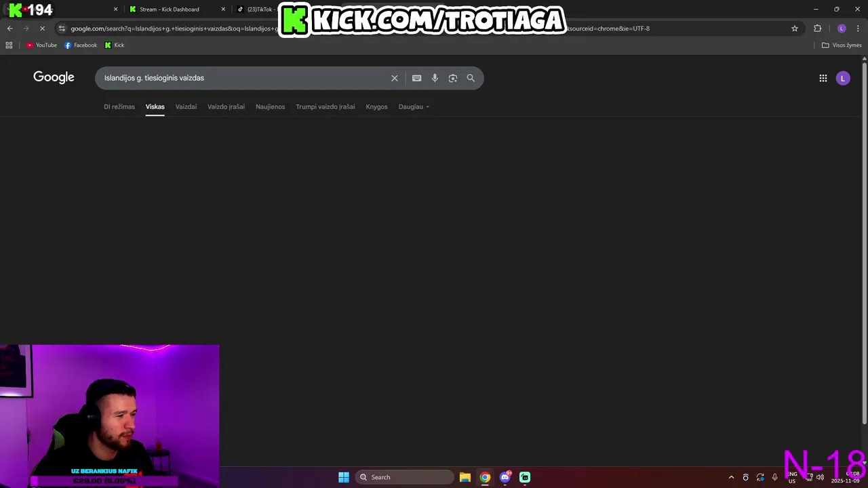Show hidden system tray icons
This screenshot has width=868, height=488.
tap(731, 477)
